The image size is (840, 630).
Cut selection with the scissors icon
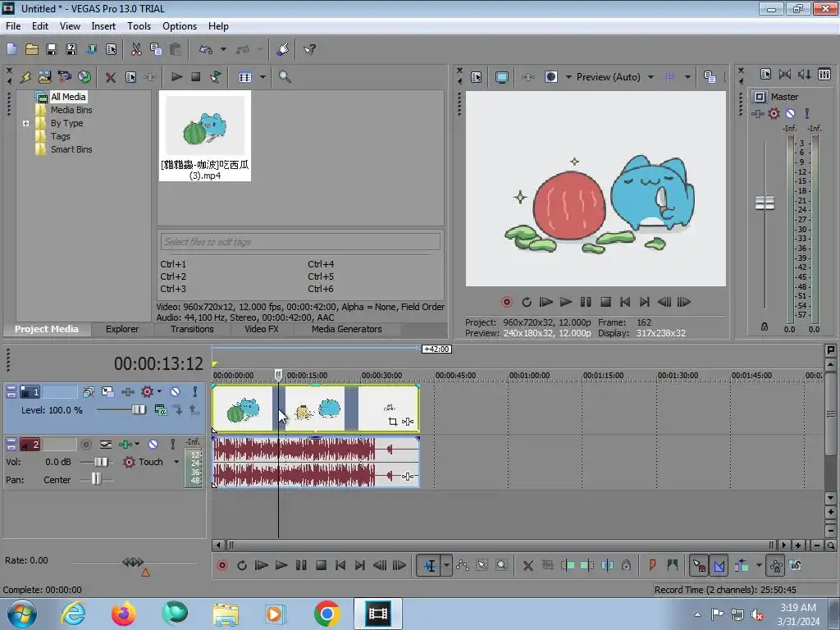pos(136,49)
